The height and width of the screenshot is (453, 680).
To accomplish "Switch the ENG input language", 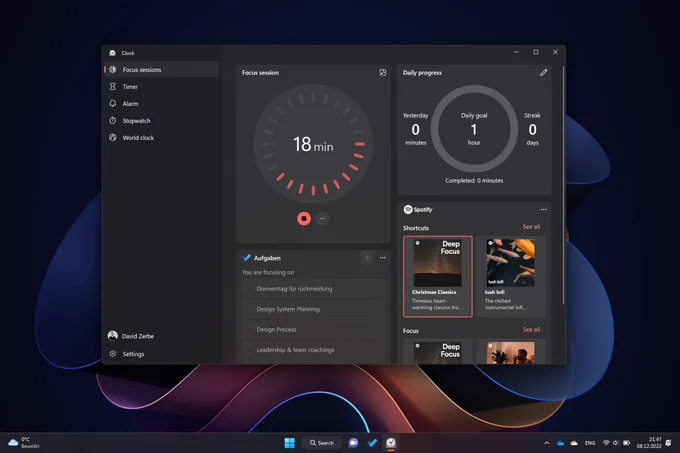I will pos(590,443).
